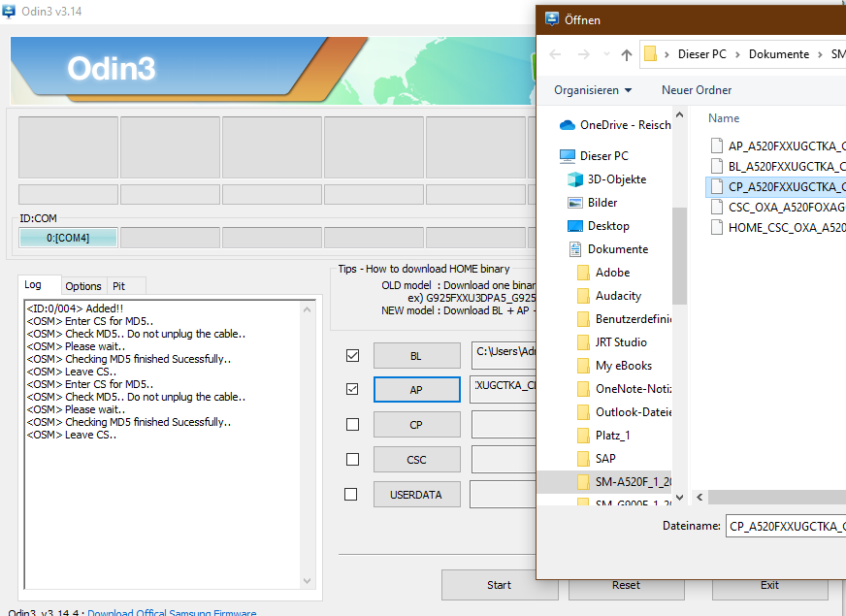Viewport: 846px width, 616px height.
Task: Click the Start button in Odin3
Action: click(499, 585)
